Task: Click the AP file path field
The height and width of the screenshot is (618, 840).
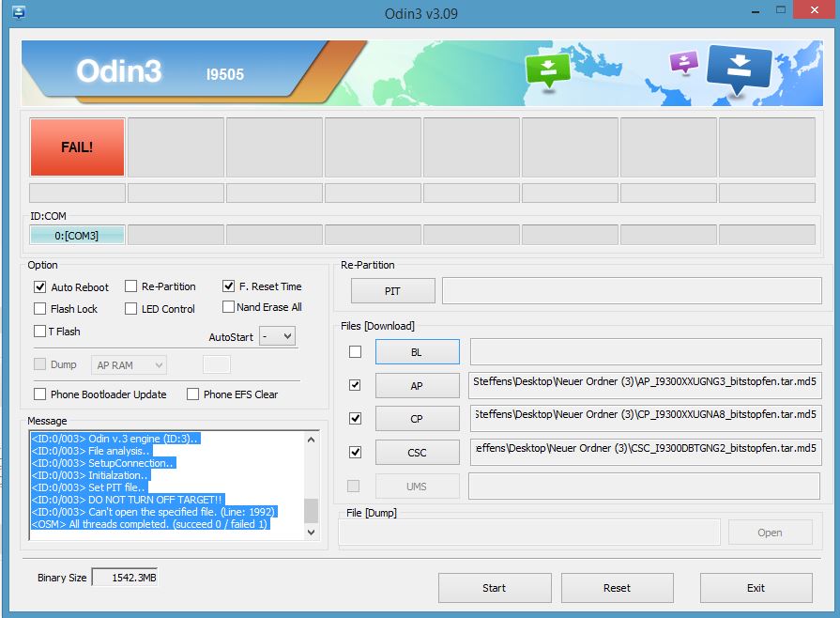Action: [x=645, y=385]
